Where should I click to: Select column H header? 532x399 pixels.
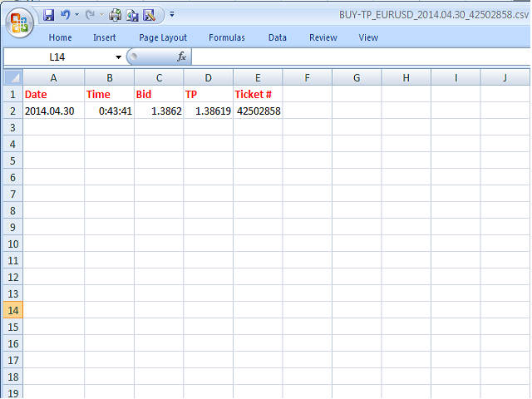click(406, 78)
